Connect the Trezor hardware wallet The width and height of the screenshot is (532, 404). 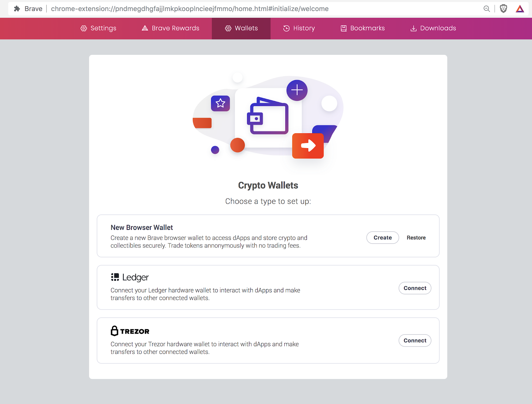[415, 341]
